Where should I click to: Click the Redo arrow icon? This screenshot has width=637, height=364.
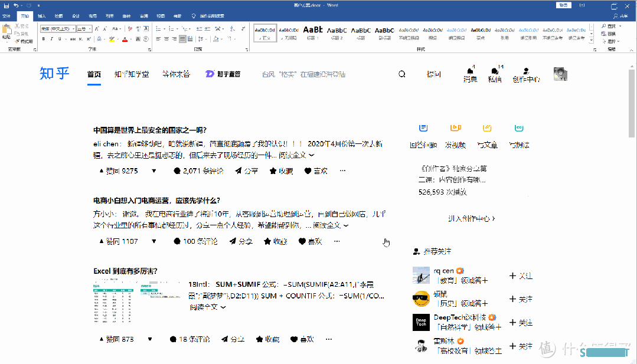tap(29, 6)
